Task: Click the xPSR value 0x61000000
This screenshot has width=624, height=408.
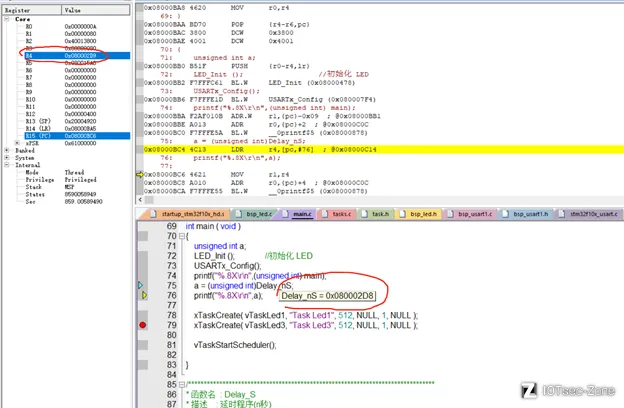Action: point(80,143)
